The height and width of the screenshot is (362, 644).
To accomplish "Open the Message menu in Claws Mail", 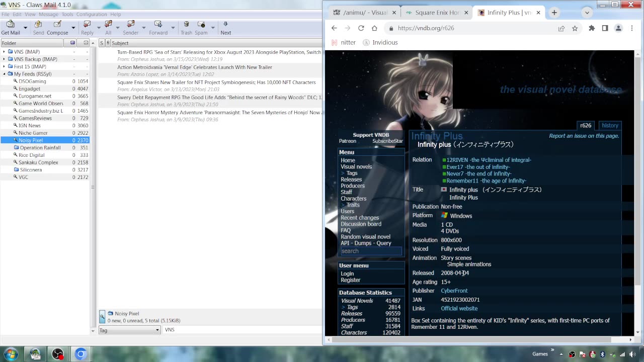I will (x=49, y=14).
